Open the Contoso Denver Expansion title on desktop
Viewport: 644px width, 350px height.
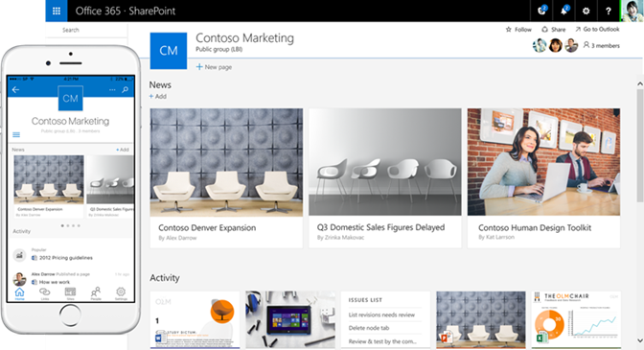(207, 228)
